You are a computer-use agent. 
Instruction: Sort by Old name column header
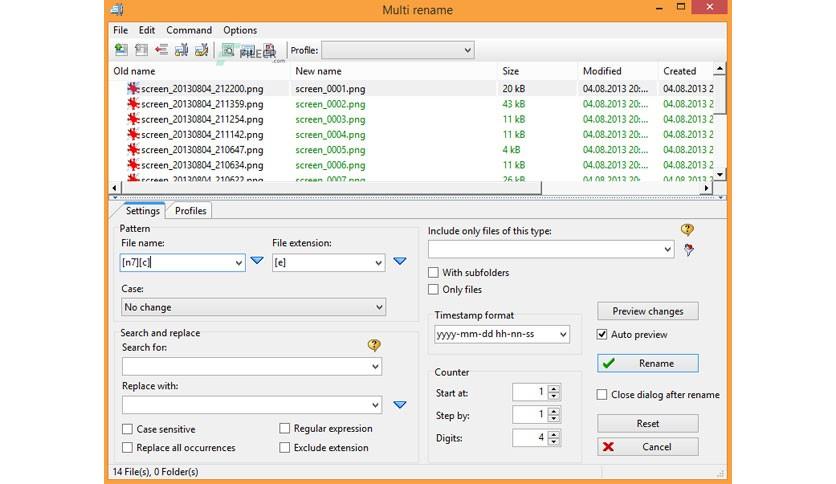(199, 71)
